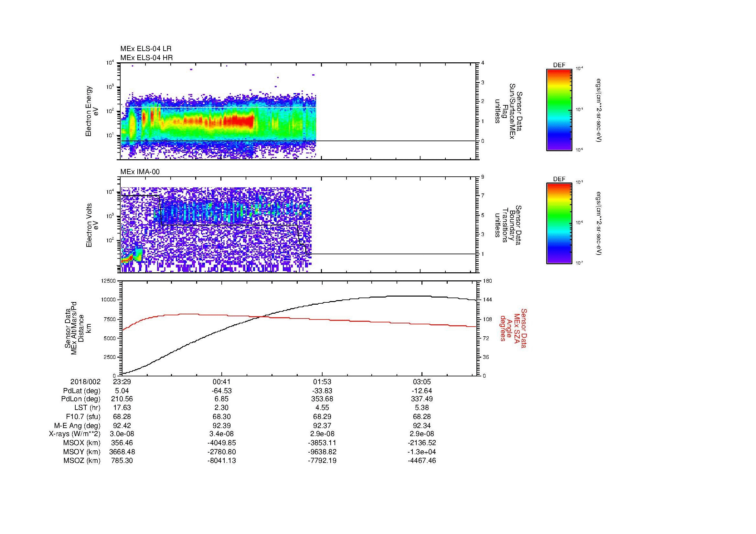
Task: Click the 'X-rays (W/m**2)' row label
Action: [x=75, y=434]
